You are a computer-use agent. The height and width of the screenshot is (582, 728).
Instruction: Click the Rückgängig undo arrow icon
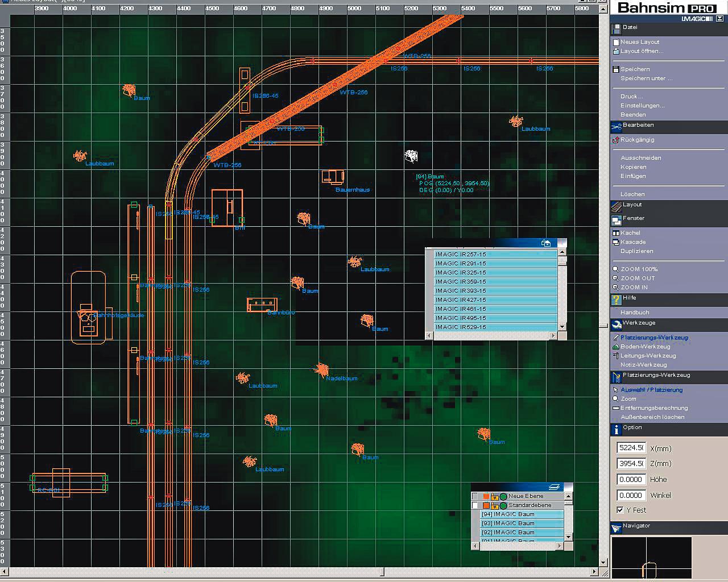616,140
